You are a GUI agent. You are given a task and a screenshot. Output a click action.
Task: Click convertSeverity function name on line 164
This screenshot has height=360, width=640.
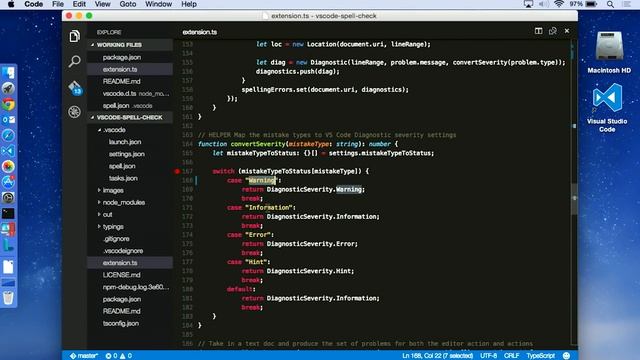click(x=258, y=144)
